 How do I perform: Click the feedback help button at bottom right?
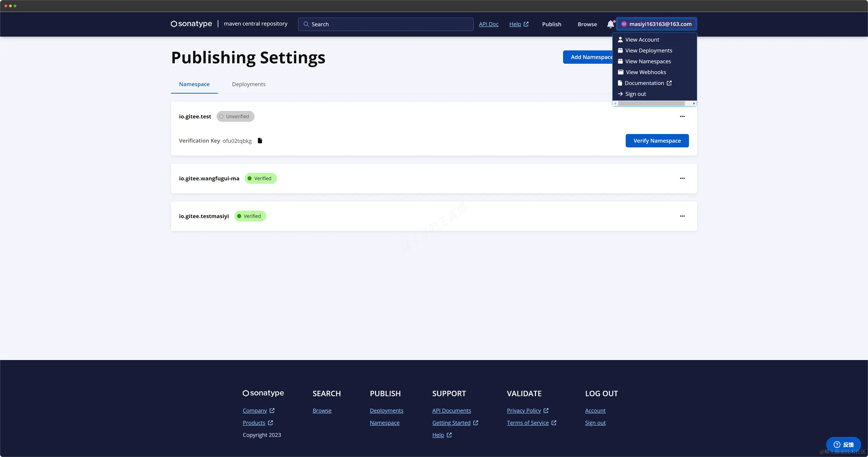(843, 445)
